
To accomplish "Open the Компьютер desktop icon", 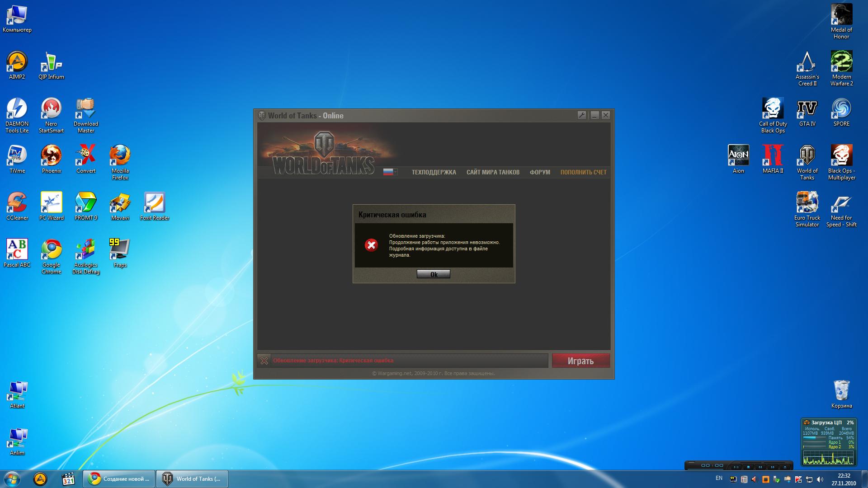I will (17, 19).
